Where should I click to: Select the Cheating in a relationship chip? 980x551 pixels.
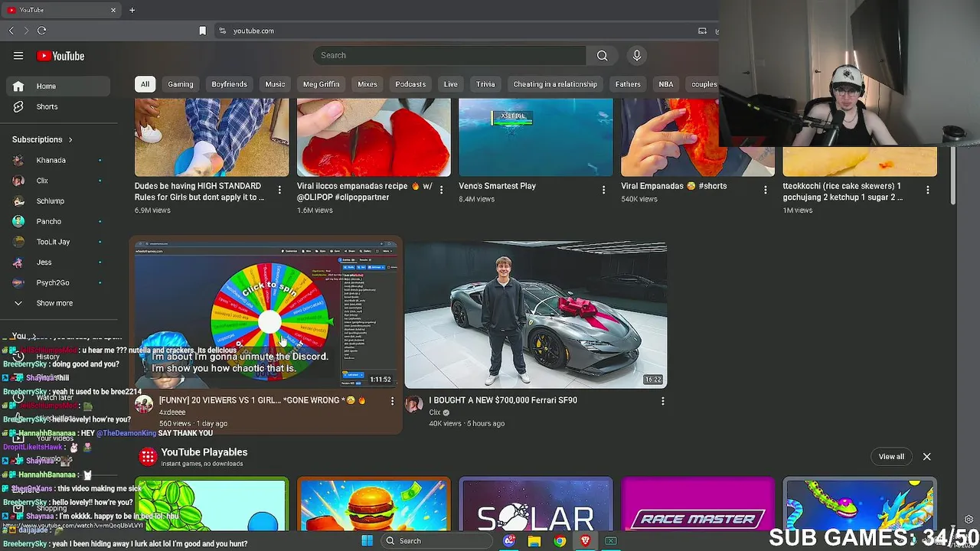555,84
